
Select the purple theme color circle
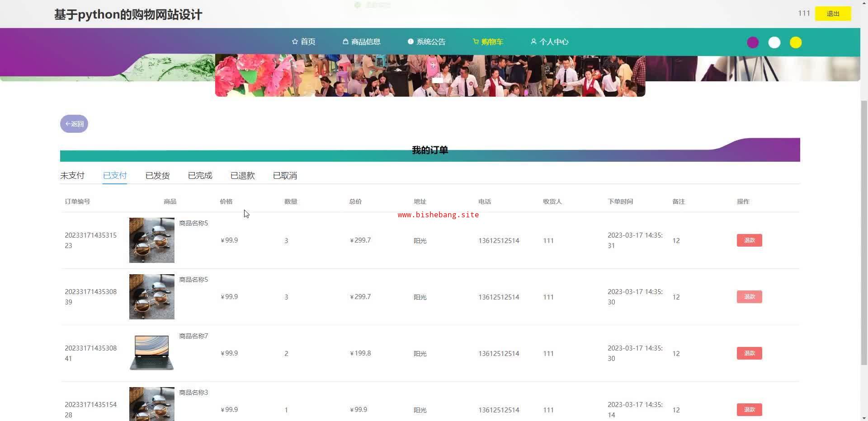pos(753,42)
